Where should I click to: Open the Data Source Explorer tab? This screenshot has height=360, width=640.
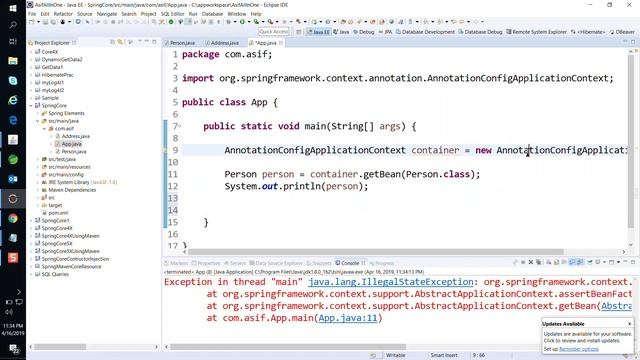(276, 263)
